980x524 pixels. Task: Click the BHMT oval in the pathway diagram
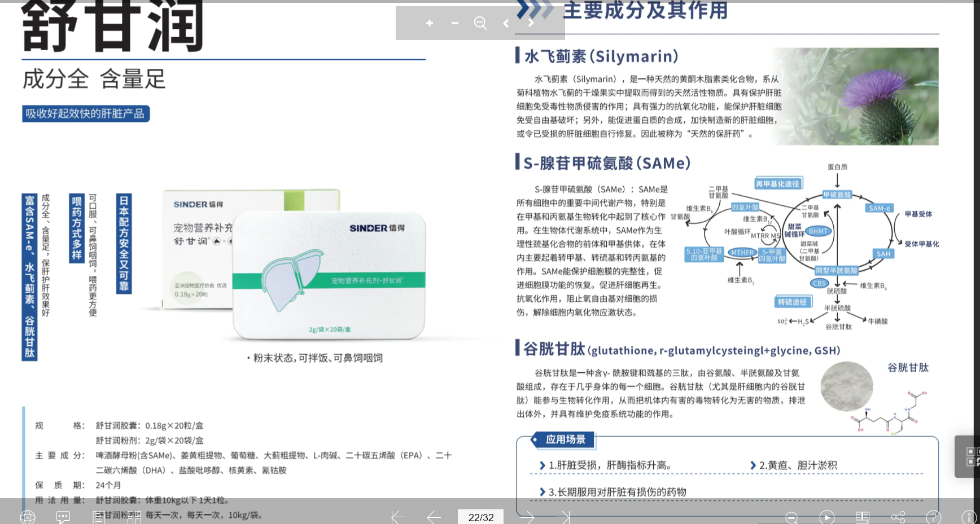point(818,231)
